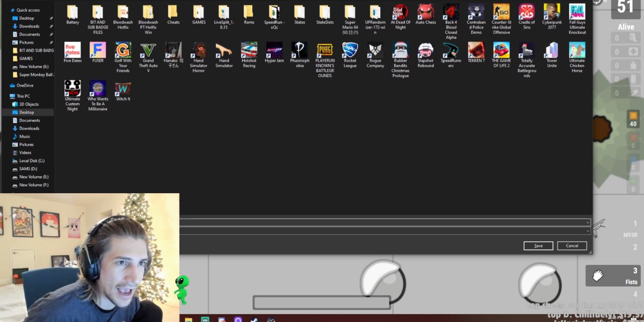Click the Cancel button
This screenshot has height=322, width=644.
tap(572, 246)
